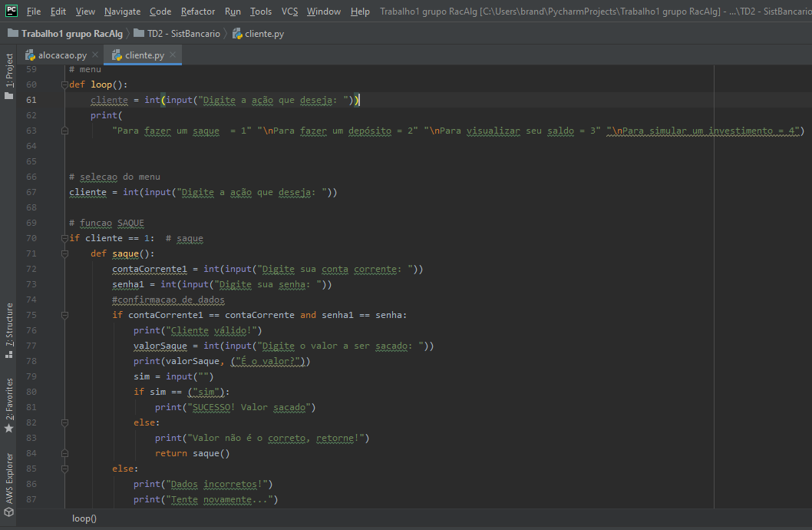Click the PyCharm application logo icon
Image resolution: width=812 pixels, height=530 pixels.
point(11,10)
